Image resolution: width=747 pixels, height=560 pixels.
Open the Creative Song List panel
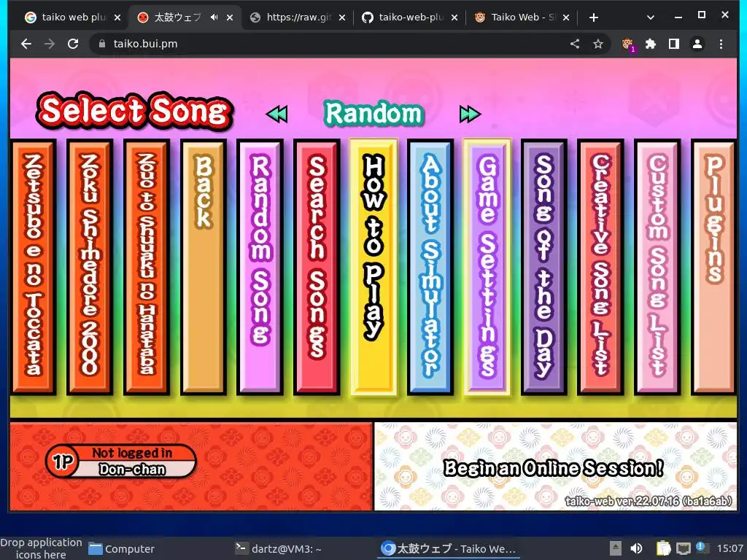tap(600, 267)
